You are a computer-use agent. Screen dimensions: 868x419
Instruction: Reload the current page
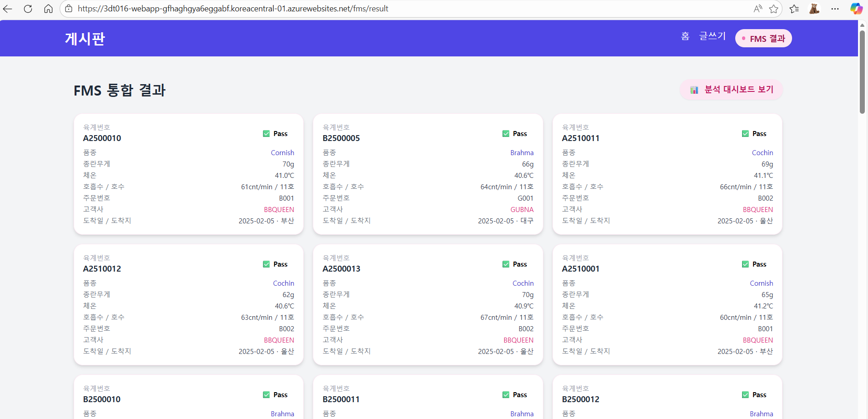pyautogui.click(x=28, y=9)
